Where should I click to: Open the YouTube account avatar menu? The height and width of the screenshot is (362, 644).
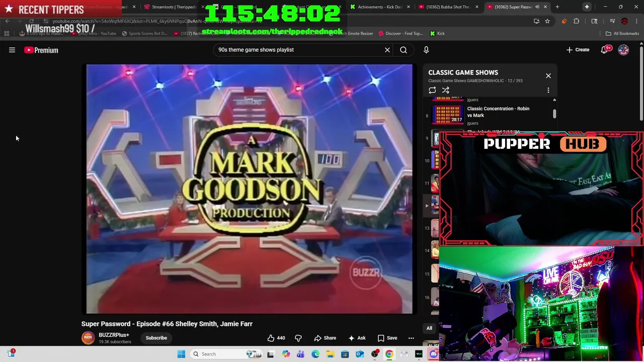click(623, 50)
